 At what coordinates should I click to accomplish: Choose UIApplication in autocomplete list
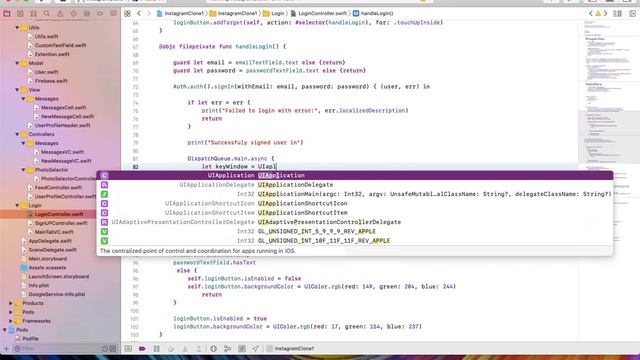355,176
